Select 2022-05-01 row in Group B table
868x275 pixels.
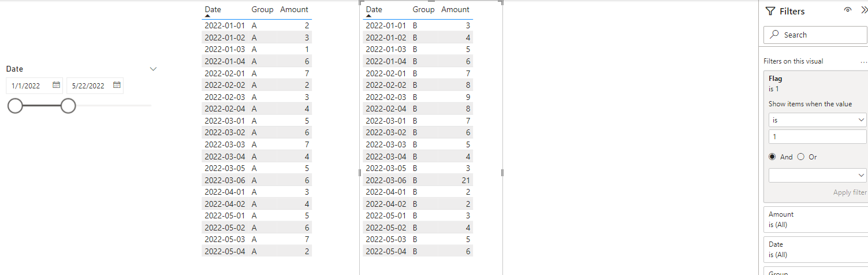pos(418,215)
